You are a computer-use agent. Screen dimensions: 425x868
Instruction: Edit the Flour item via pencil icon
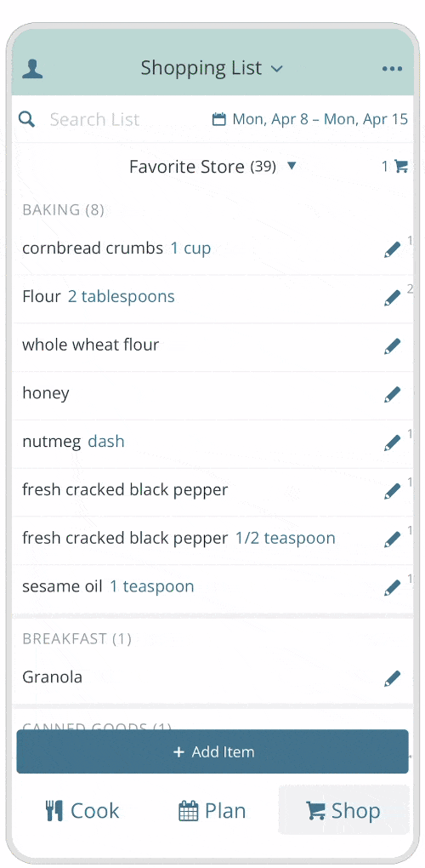392,298
